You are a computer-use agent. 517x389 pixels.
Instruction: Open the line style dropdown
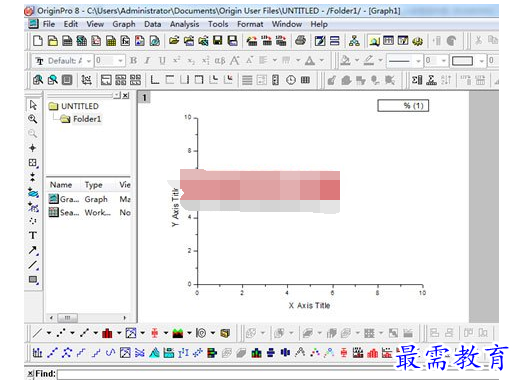point(418,61)
